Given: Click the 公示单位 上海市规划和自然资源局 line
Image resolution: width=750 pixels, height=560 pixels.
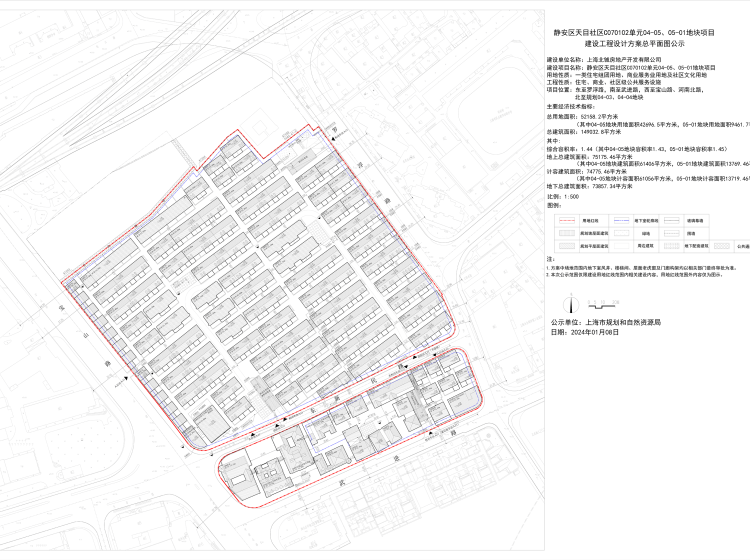Looking at the screenshot, I should point(600,322).
